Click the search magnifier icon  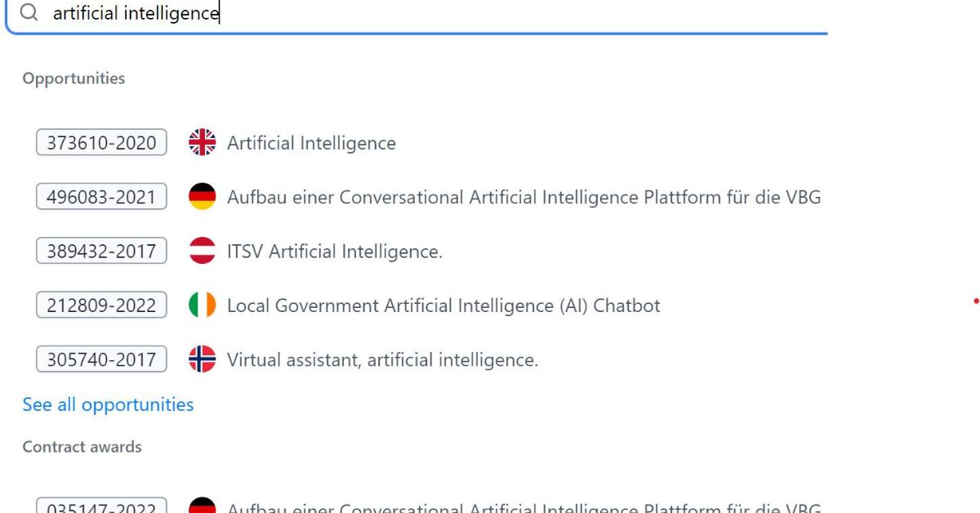29,13
